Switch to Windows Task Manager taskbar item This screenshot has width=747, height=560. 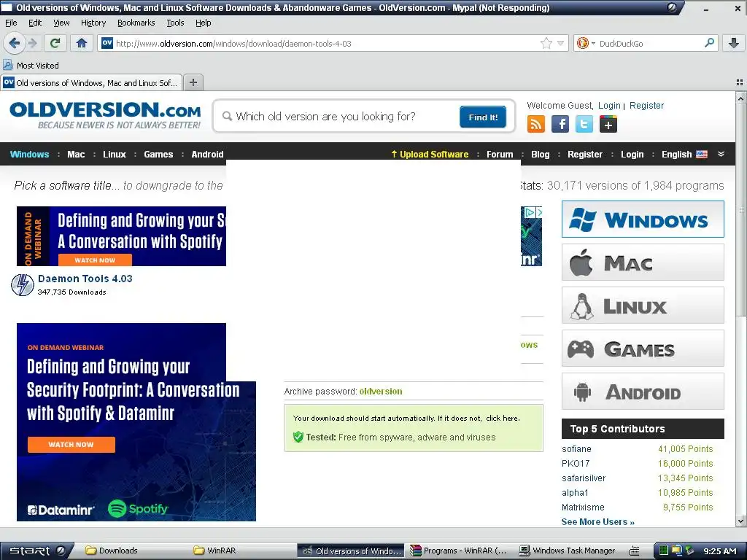coord(568,551)
